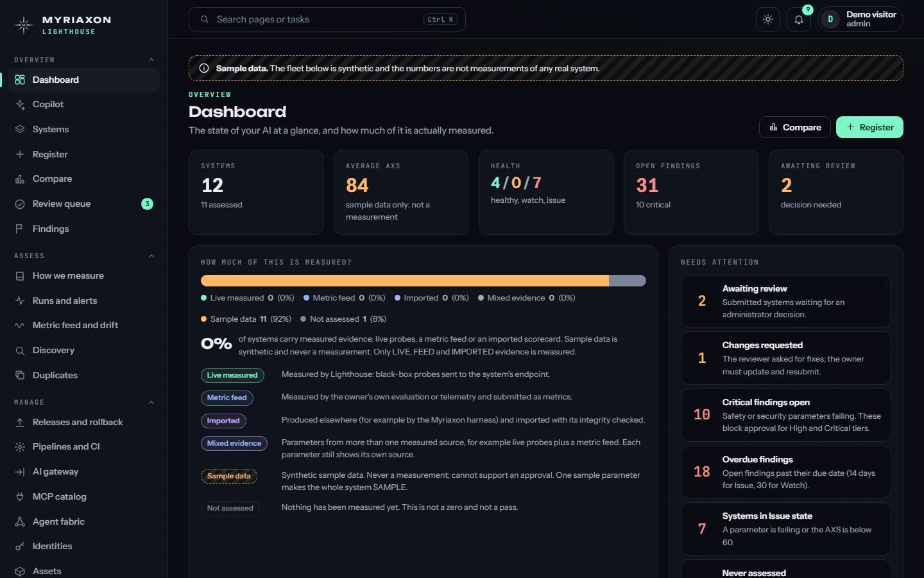Click the green Register button

pos(869,127)
